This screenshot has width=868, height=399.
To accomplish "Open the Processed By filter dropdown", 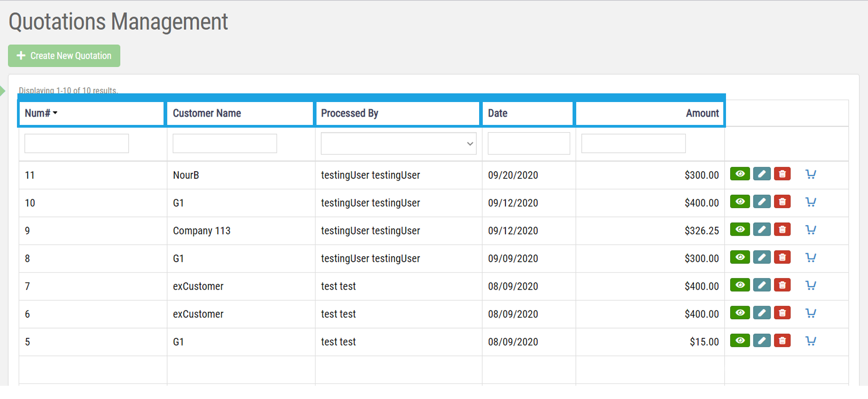I will [398, 144].
